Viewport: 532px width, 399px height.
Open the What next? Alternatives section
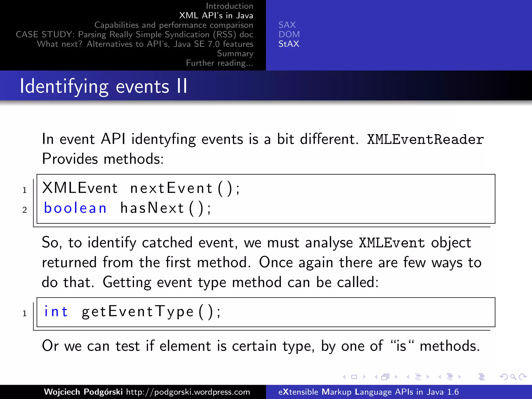pos(145,44)
